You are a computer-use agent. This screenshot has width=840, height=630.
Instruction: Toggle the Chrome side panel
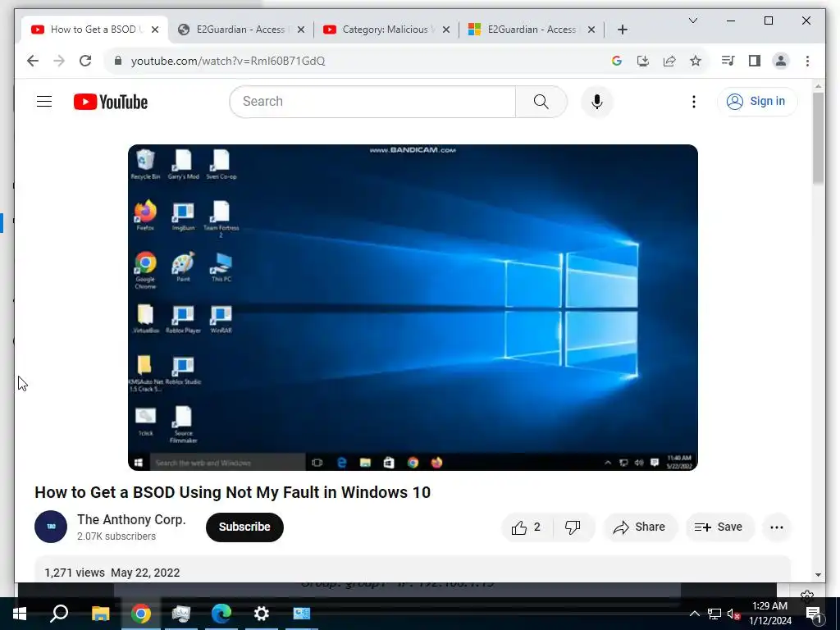tap(755, 61)
